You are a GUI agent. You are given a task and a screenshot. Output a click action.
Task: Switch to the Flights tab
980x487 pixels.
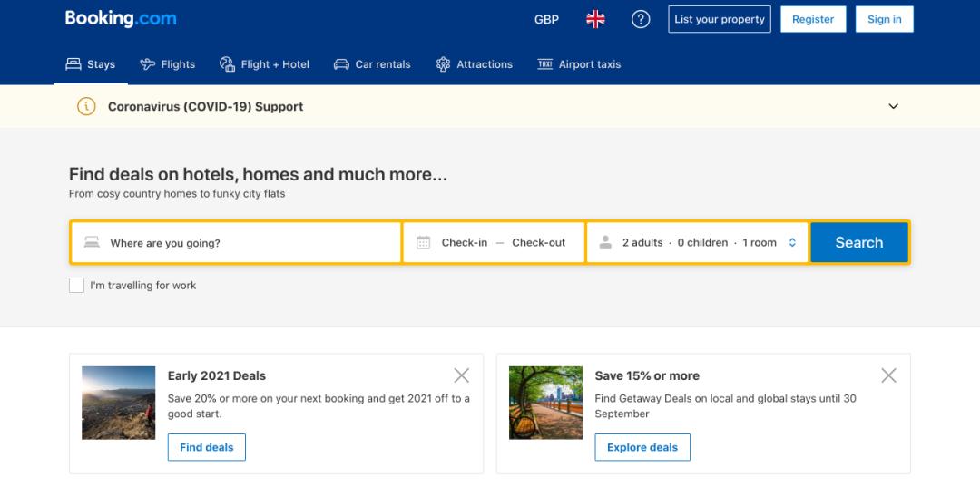pyautogui.click(x=168, y=64)
